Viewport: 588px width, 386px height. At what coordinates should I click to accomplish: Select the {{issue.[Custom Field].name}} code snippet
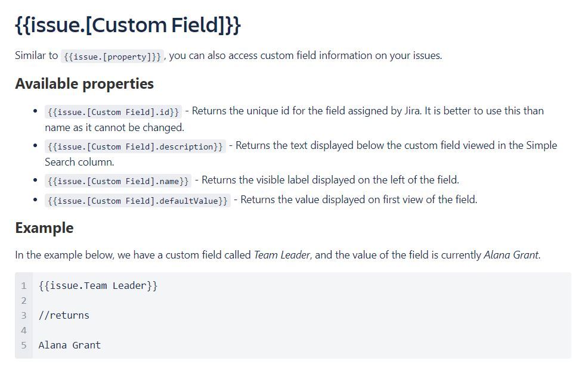click(118, 180)
